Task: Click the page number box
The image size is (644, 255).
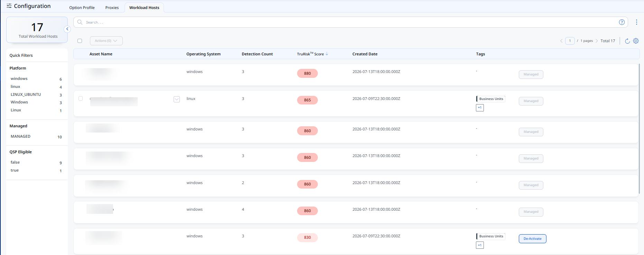Action: click(x=570, y=41)
